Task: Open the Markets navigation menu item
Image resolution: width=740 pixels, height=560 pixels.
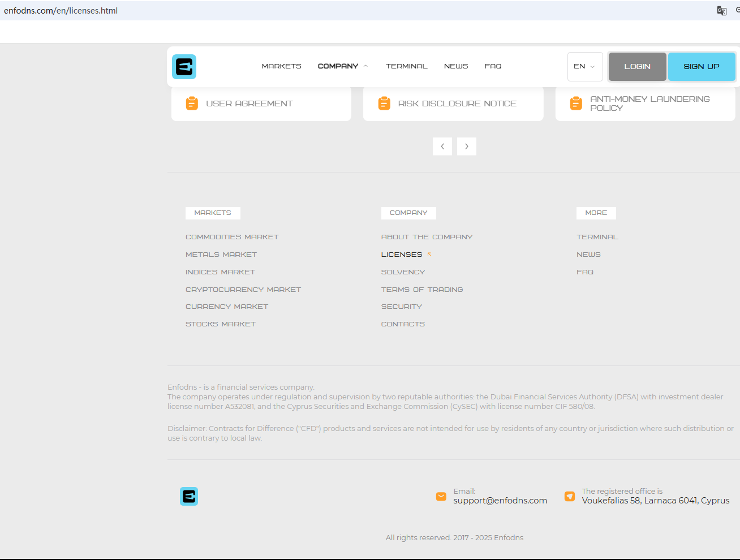Action: pos(281,66)
